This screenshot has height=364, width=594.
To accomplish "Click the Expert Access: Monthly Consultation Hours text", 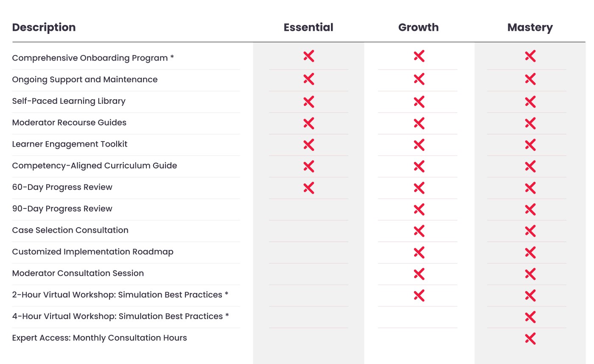I will [x=100, y=338].
